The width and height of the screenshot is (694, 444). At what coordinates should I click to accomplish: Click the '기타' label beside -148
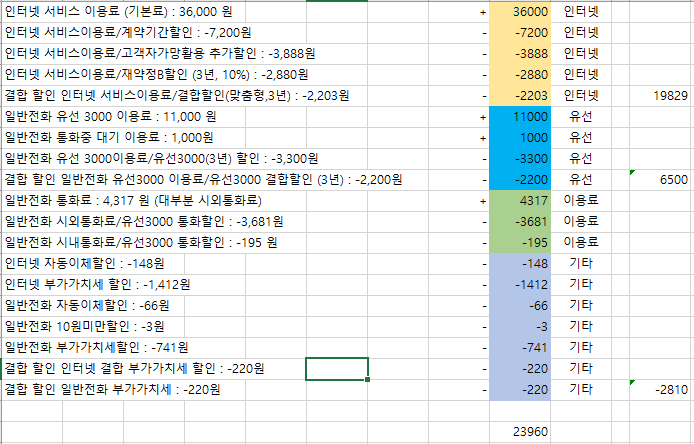[582, 263]
